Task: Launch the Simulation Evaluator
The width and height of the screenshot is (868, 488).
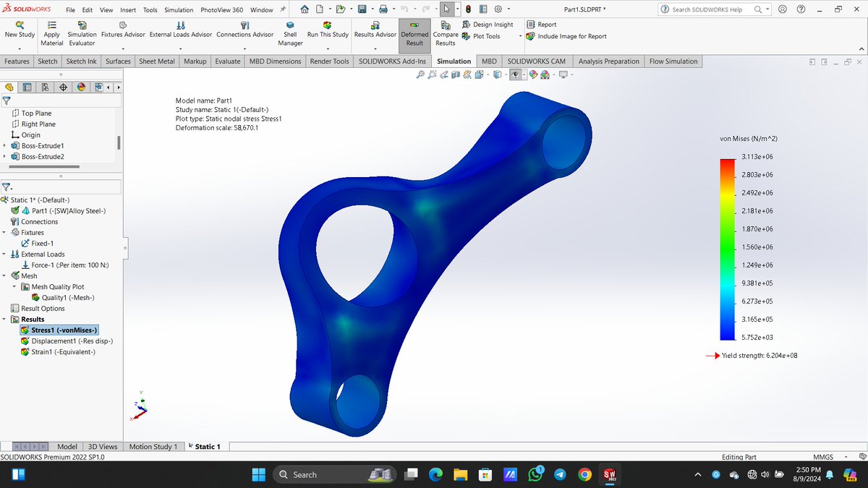Action: (82, 33)
